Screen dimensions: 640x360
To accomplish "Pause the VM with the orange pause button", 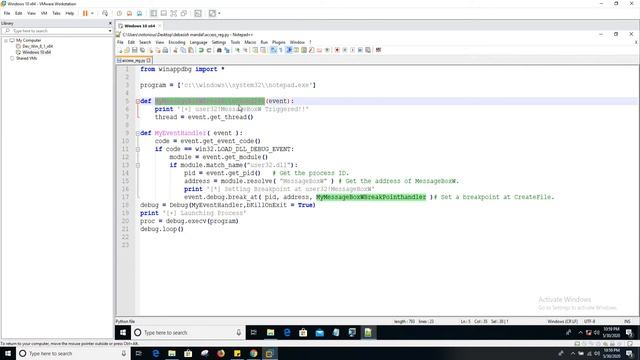I will (85, 13).
